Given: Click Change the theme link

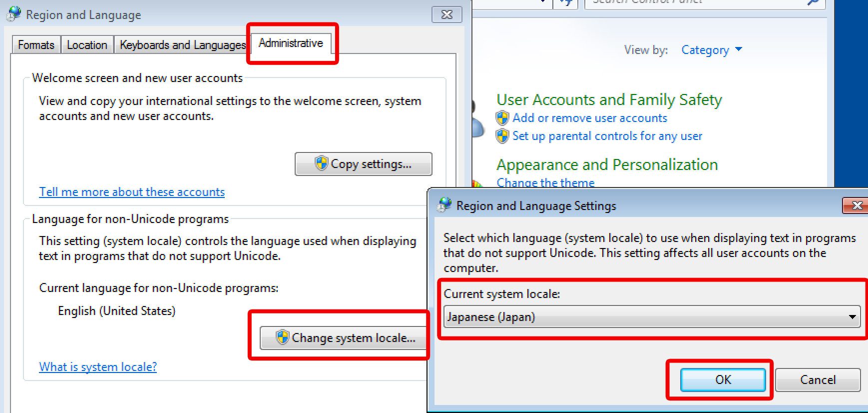Looking at the screenshot, I should coord(545,182).
